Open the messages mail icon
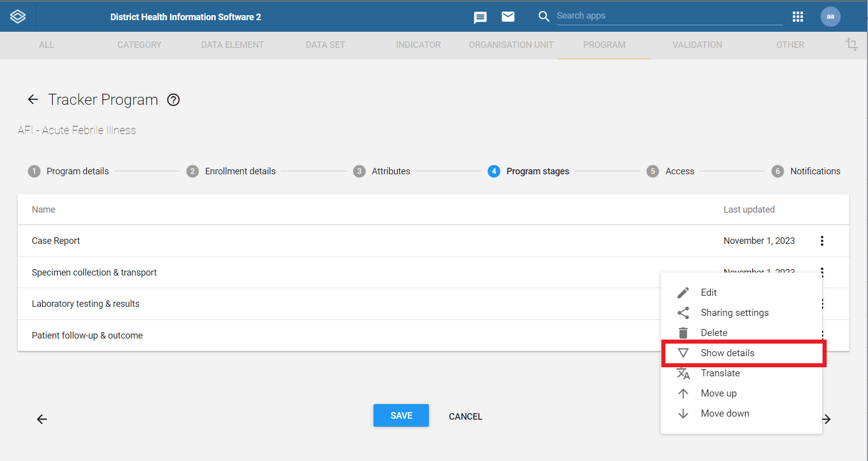 click(508, 17)
